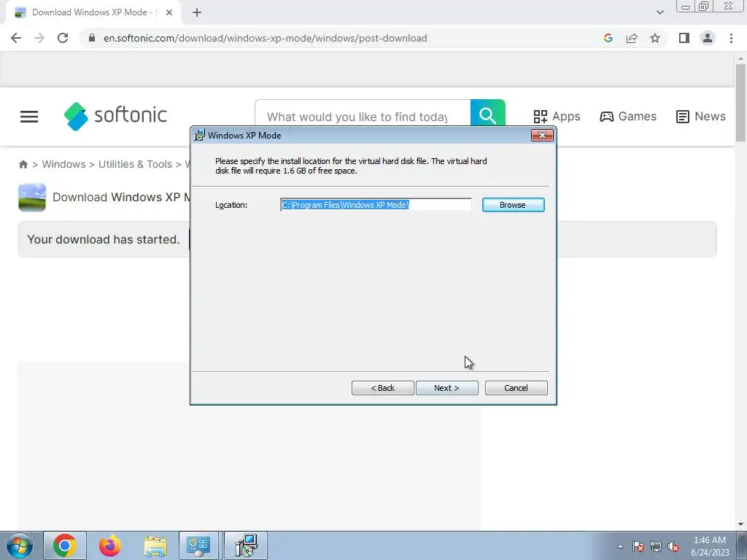Image resolution: width=747 pixels, height=560 pixels.
Task: Open the network tray icon
Action: (656, 546)
